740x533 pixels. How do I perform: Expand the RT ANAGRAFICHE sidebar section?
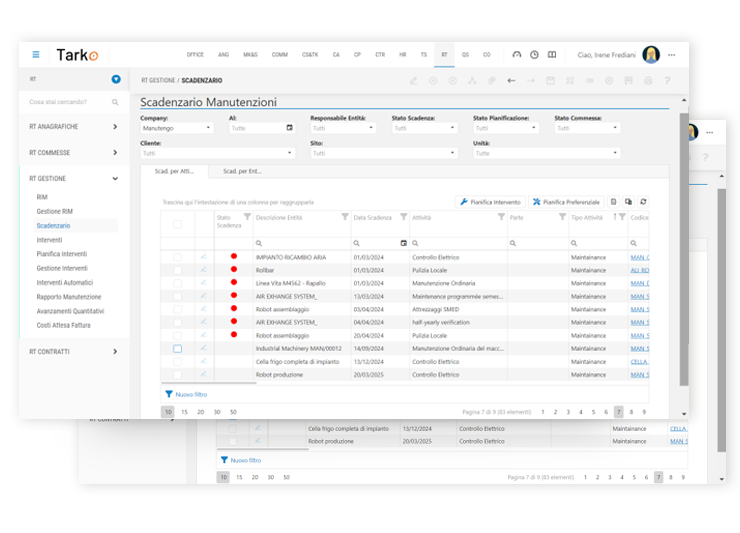[x=115, y=127]
